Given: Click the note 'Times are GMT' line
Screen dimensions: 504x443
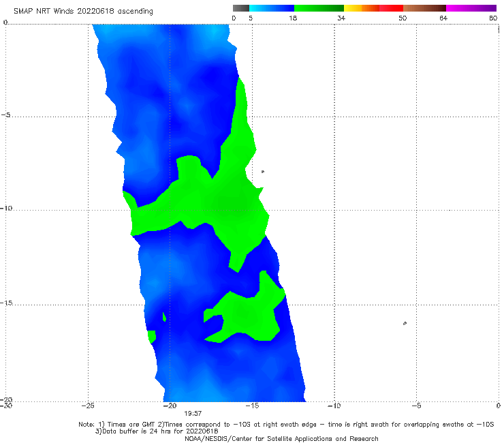Looking at the screenshot, I should point(286,425).
